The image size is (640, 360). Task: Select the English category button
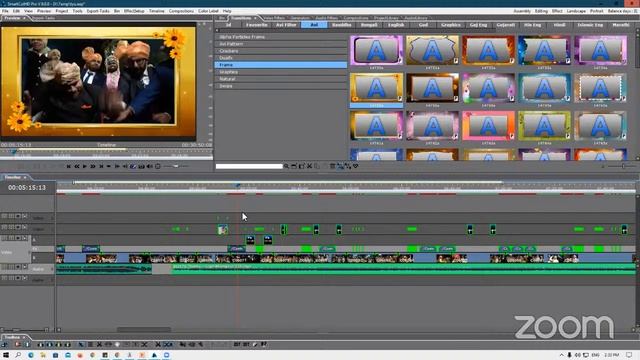pyautogui.click(x=396, y=25)
